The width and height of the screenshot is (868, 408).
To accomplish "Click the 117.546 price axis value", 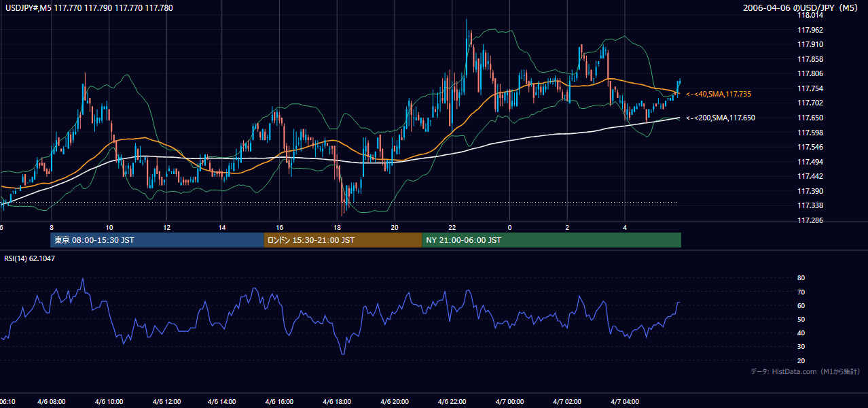I will coord(810,147).
